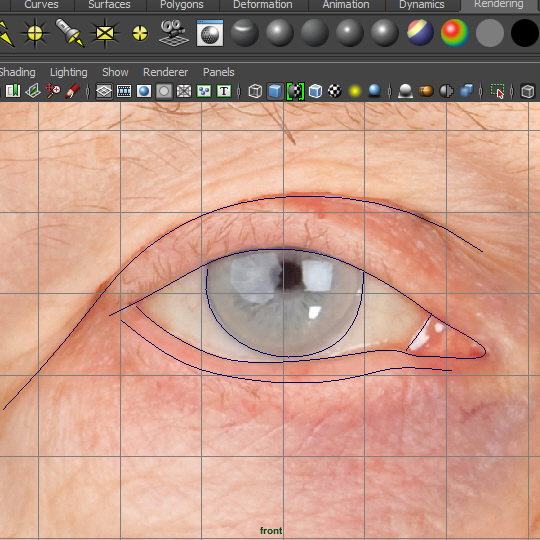Open the Renderer menu
The width and height of the screenshot is (540, 540).
[x=165, y=72]
